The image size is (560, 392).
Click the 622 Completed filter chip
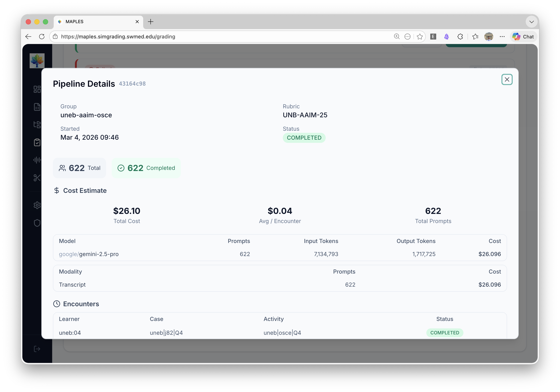[146, 168]
